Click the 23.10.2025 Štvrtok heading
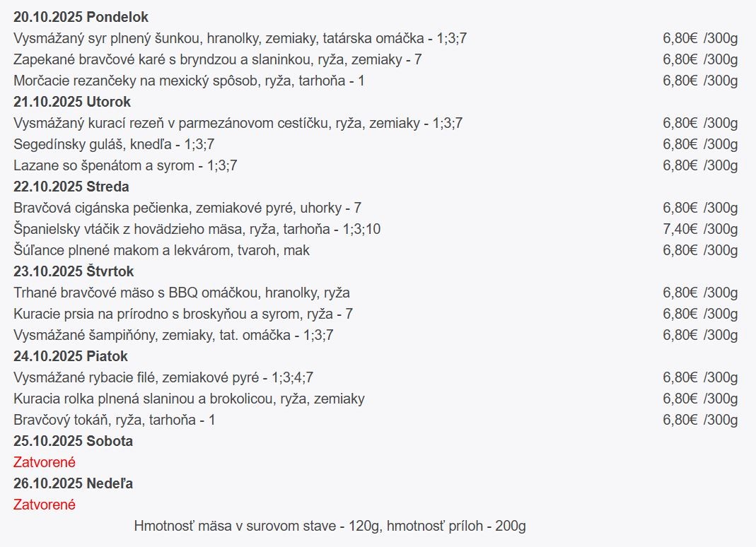Image resolution: width=756 pixels, height=547 pixels. [74, 271]
